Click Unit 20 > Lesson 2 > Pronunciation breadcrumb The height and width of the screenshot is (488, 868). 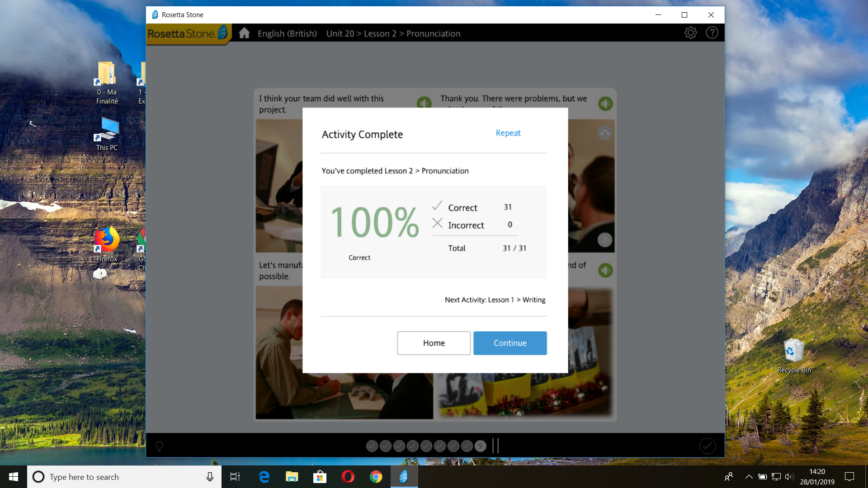(x=393, y=33)
